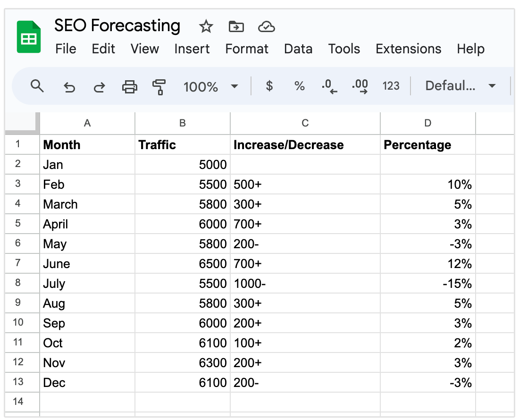Open the Extensions menu
Viewport: 519px width, 420px height.
[x=408, y=49]
